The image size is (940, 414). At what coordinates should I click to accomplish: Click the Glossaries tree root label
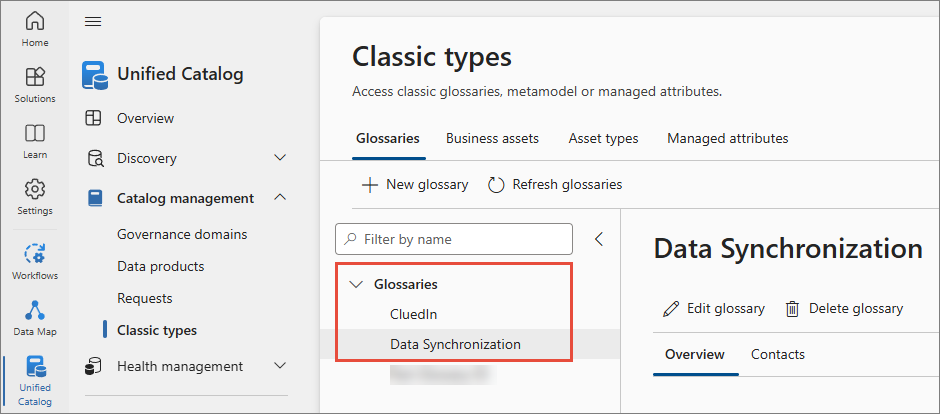406,285
